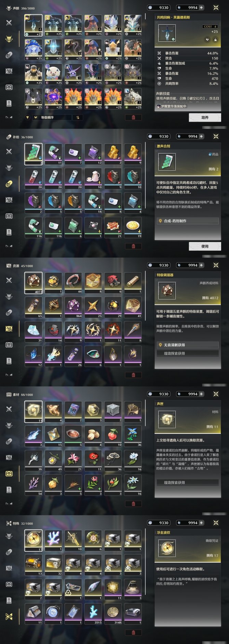This screenshot has width=229, height=644.
Task: Select the blue coral item counting 3515
Action: pyautogui.click(x=93, y=613)
